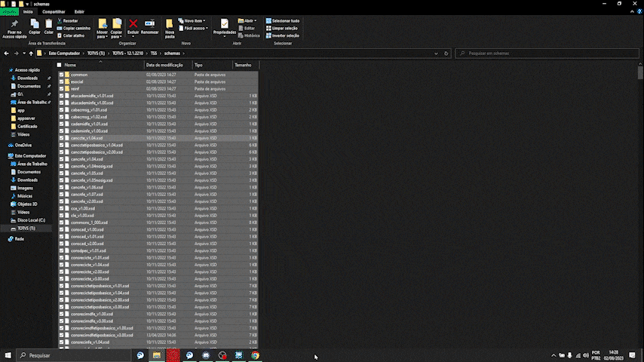This screenshot has width=644, height=362.
Task: Click the Histórico ribbon item
Action: tap(249, 35)
